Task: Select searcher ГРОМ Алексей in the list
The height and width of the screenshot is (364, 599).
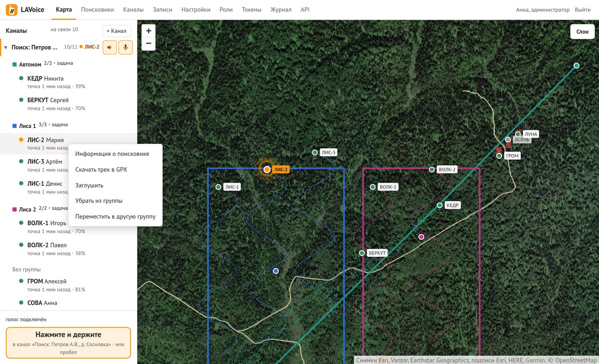Action: pyautogui.click(x=68, y=285)
